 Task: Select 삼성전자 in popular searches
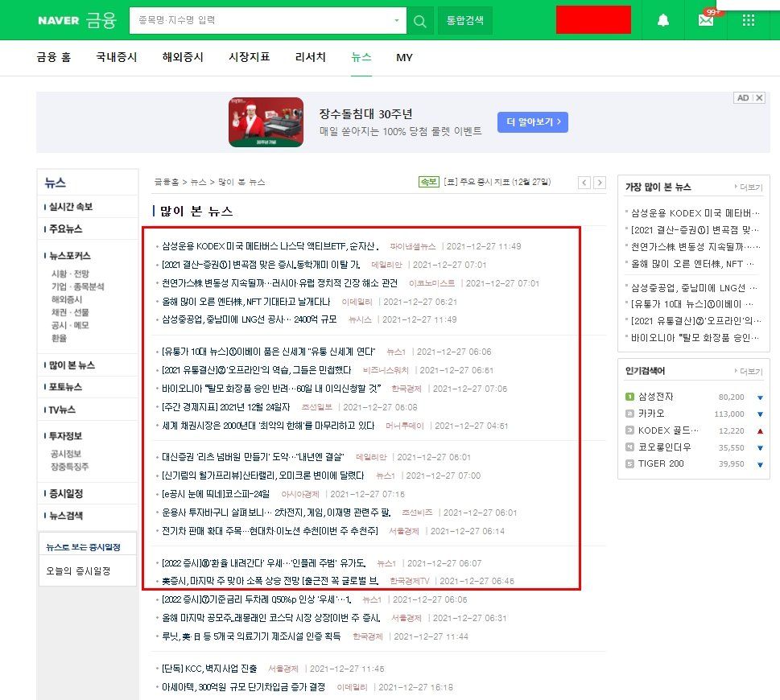click(x=656, y=397)
